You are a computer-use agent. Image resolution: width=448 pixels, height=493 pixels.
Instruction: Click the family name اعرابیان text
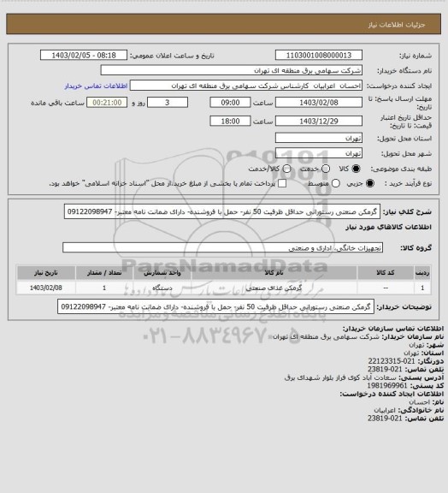[385, 410]
